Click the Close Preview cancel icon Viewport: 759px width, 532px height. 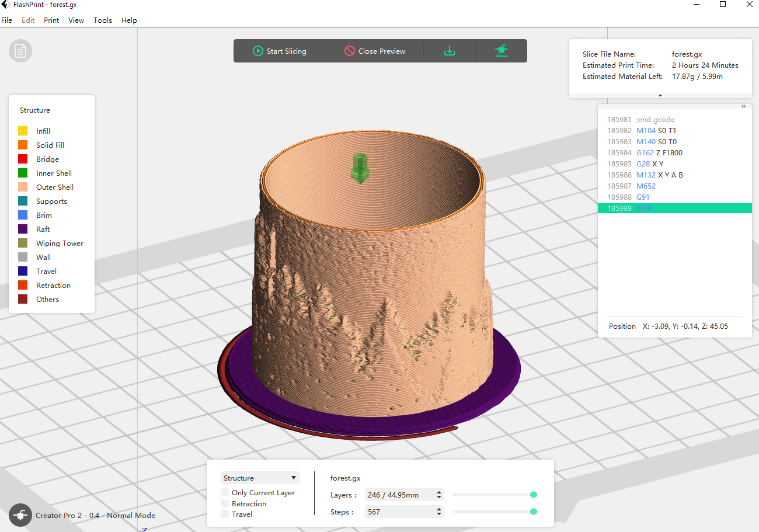(350, 51)
